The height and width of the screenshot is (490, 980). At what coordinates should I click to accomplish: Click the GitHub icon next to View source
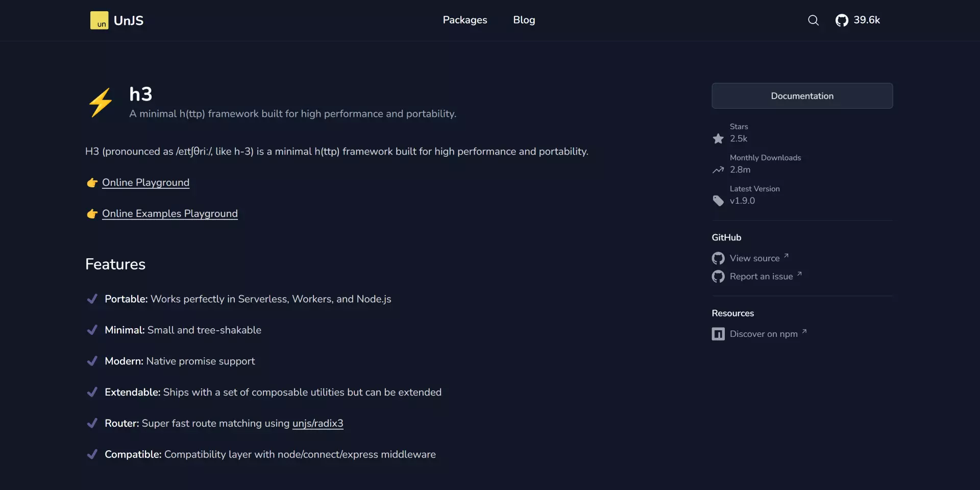(x=718, y=258)
